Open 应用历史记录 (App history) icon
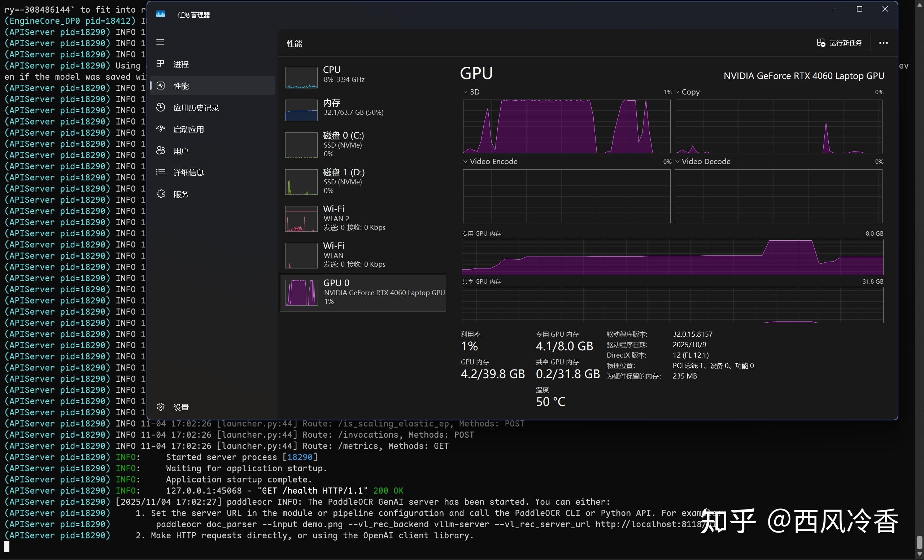Image resolution: width=924 pixels, height=560 pixels. click(161, 108)
